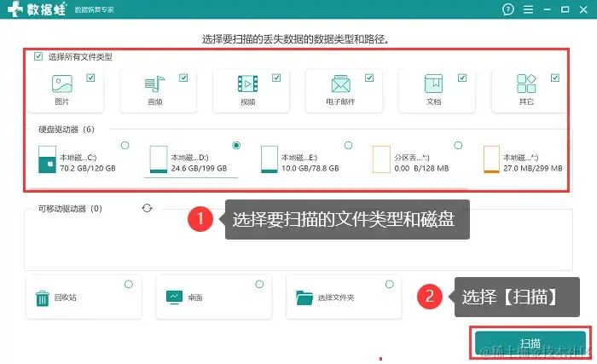Uncheck the 文档 file type checkbox

(x=462, y=78)
